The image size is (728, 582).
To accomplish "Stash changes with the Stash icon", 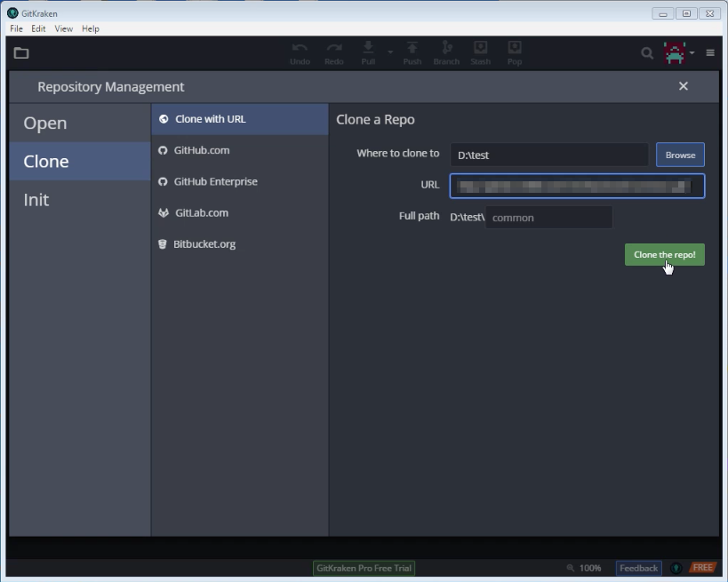I will coord(481,54).
